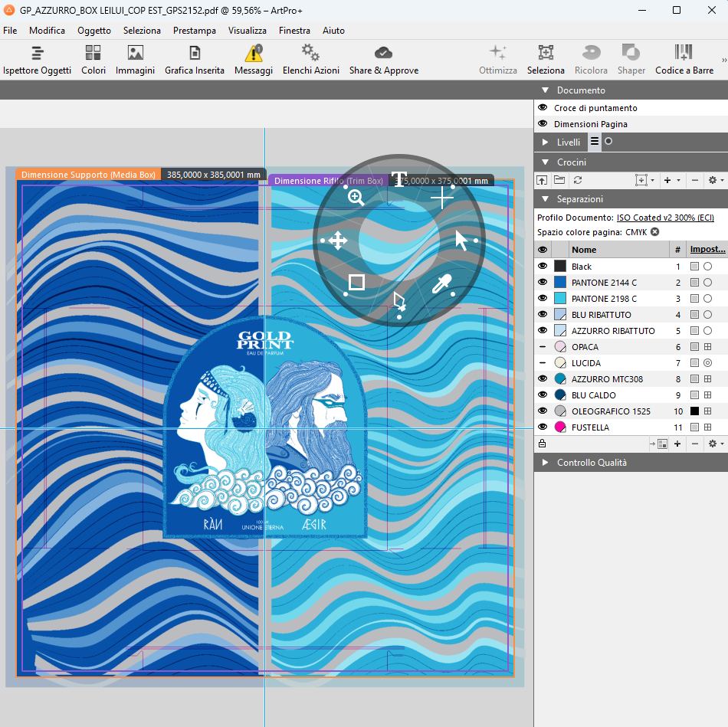Open the Colori panel
This screenshot has height=727, width=728.
click(93, 60)
